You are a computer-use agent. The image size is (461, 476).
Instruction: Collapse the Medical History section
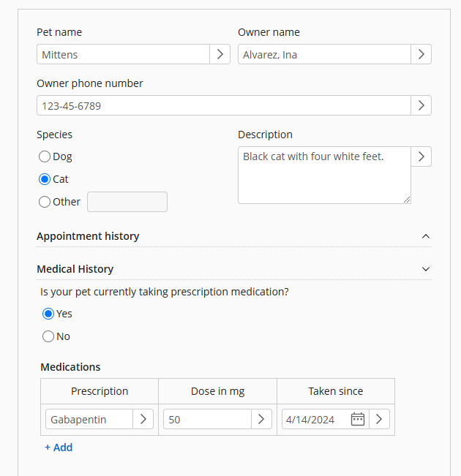pos(426,269)
